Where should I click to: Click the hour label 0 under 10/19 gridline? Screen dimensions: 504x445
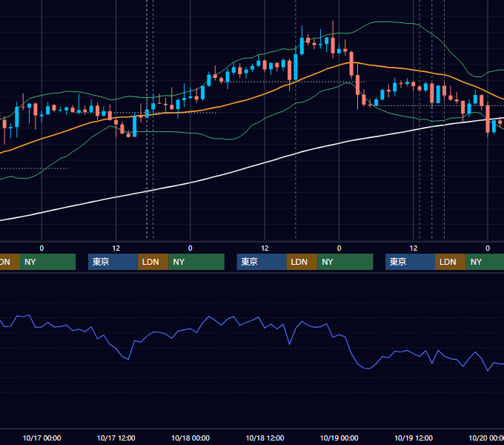coord(339,248)
